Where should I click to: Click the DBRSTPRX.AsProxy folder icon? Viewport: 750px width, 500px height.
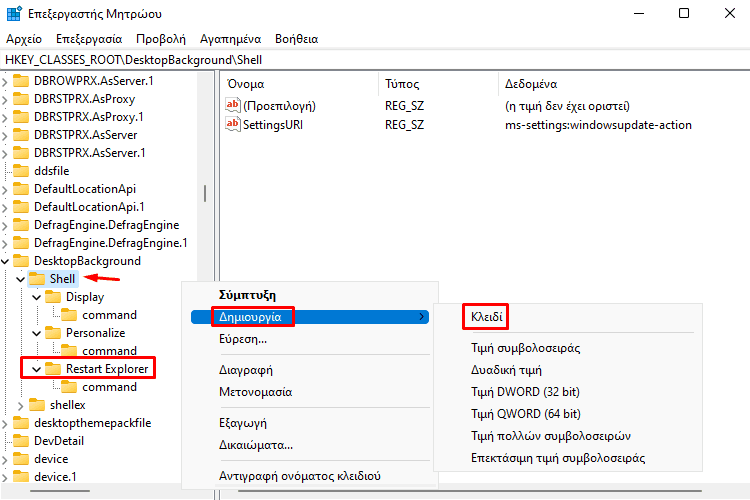point(21,99)
